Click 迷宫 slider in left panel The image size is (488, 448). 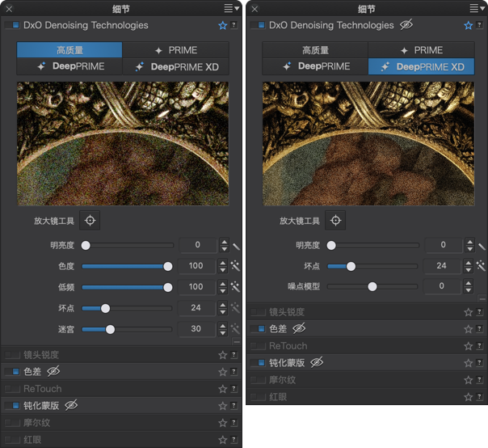click(x=128, y=329)
